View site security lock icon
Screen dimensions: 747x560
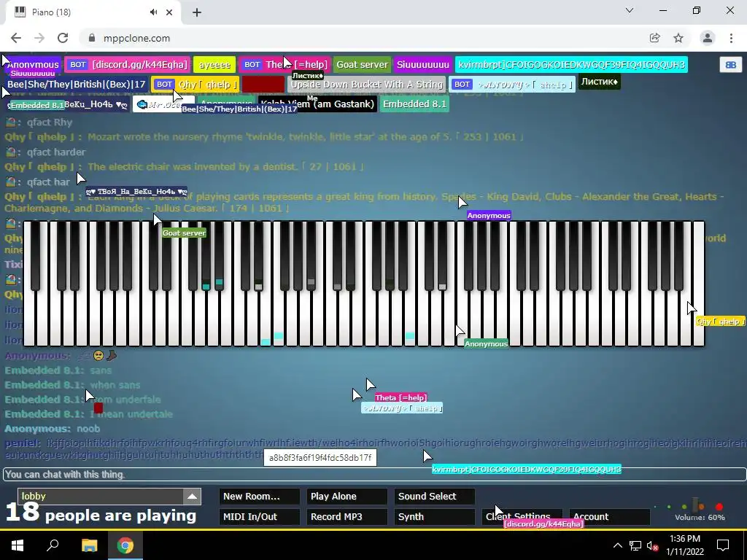coord(92,38)
